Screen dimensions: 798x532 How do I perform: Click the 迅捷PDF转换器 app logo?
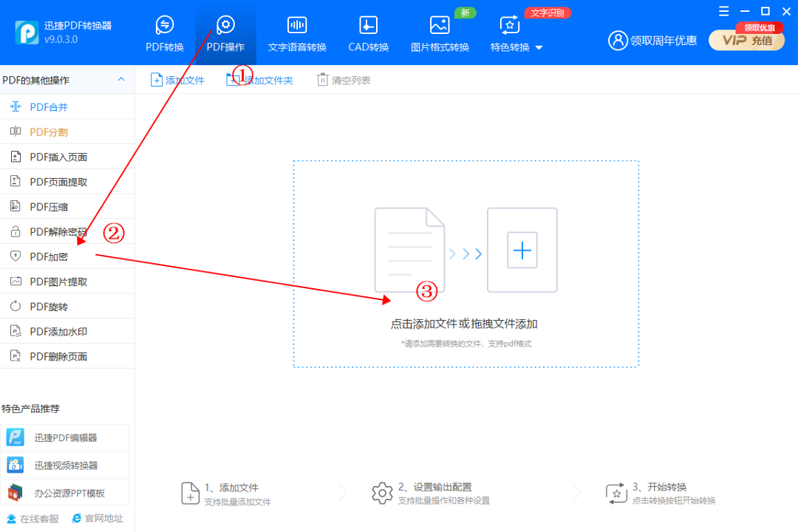click(27, 33)
